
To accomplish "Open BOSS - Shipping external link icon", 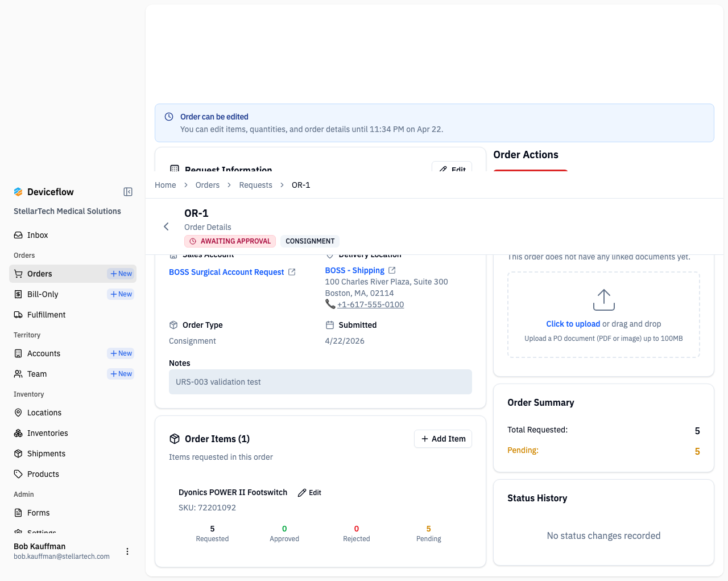I will 392,270.
